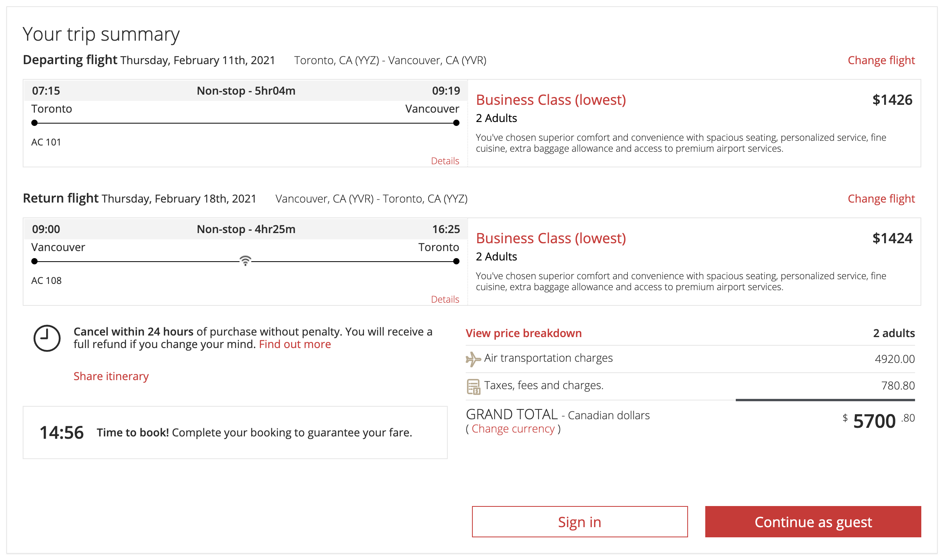
Task: Click Share itinerary link
Action: (x=111, y=376)
